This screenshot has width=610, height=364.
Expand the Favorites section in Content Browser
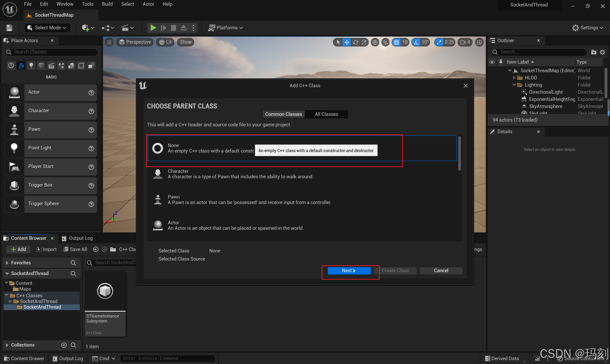coord(7,263)
